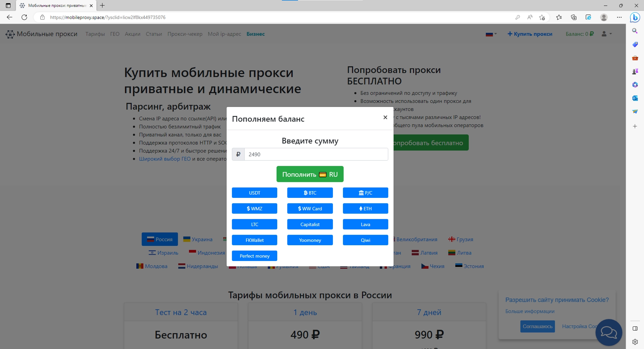Choose BTC as payment method

(310, 192)
